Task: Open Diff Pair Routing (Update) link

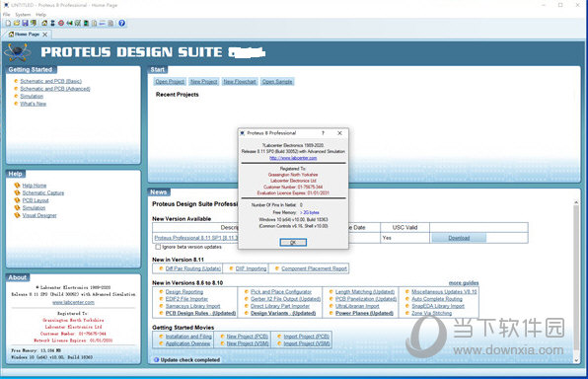Action: 192,268
